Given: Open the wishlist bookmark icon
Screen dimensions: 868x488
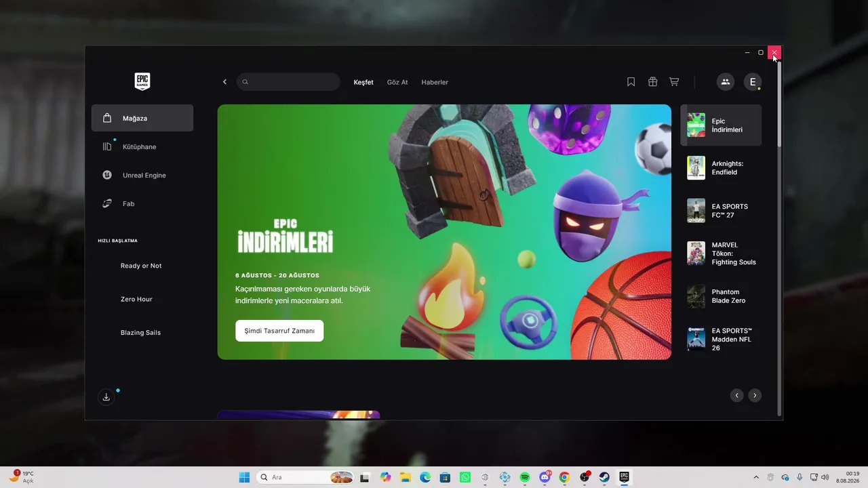Looking at the screenshot, I should 631,82.
